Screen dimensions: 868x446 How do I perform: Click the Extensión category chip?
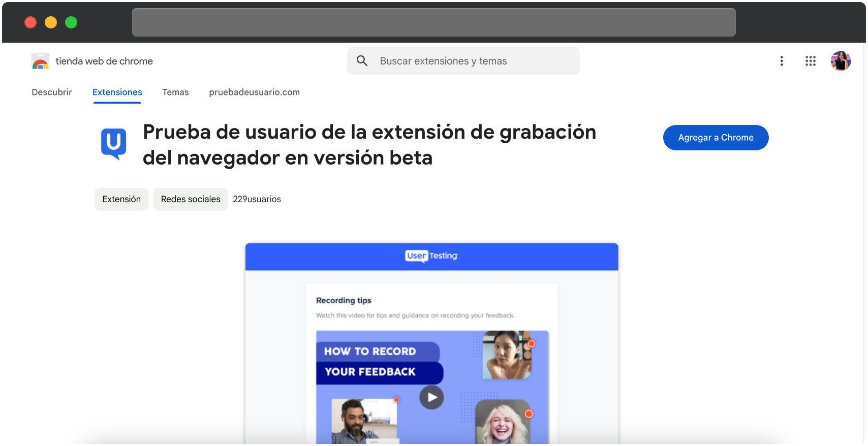pos(121,199)
